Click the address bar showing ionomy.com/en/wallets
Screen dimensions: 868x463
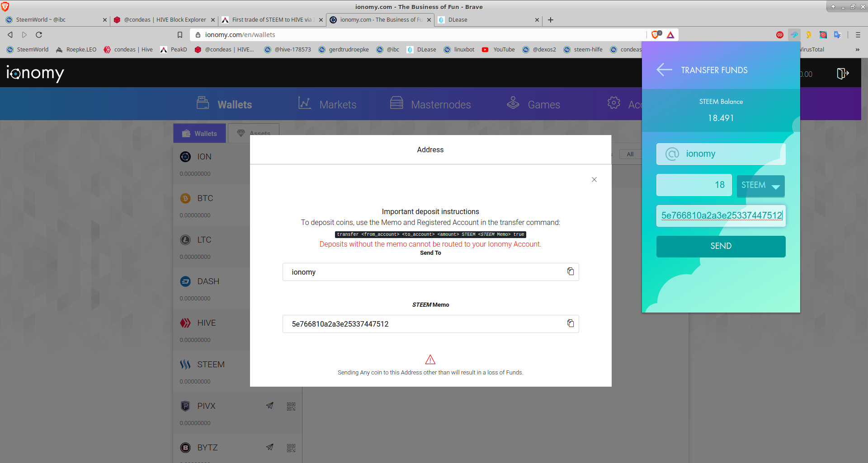point(418,35)
